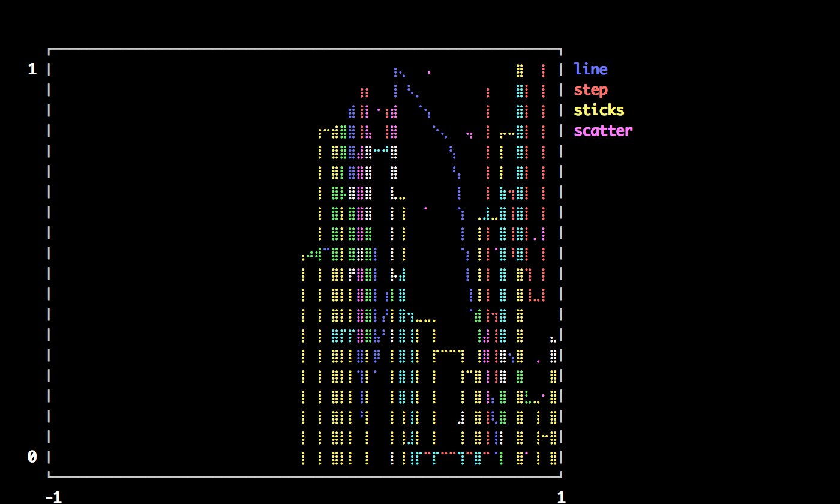
Task: Click the red 'step' legend label
Action: point(590,90)
